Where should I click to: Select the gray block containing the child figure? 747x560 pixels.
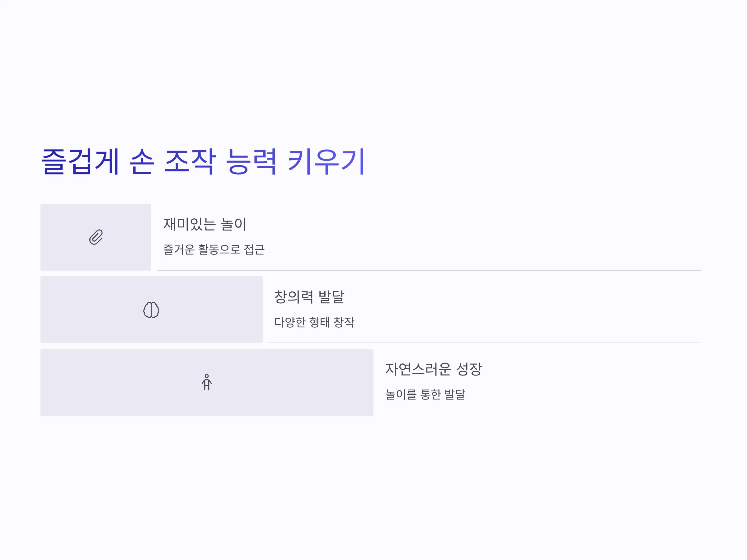tap(207, 382)
